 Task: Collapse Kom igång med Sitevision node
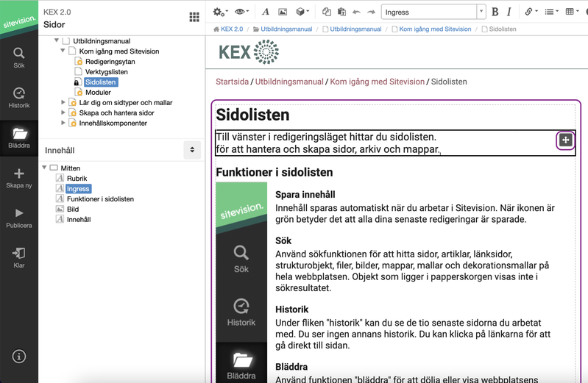(63, 51)
